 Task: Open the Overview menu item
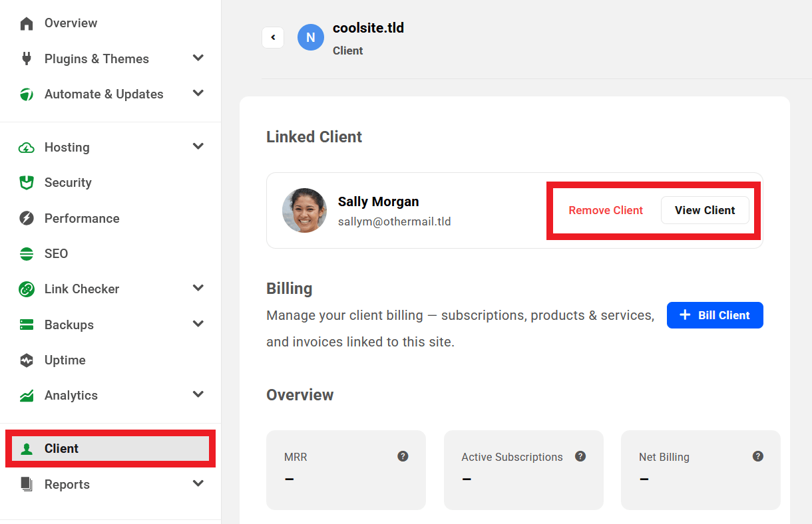(110, 23)
